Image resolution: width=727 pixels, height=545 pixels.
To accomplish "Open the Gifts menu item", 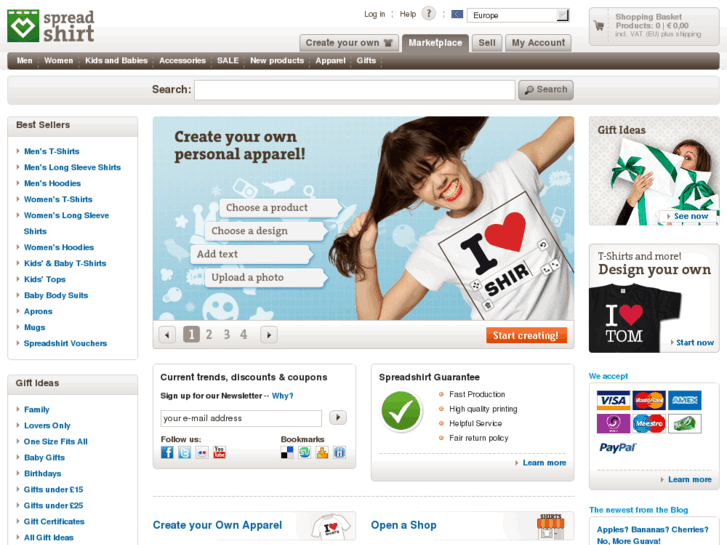I will [366, 60].
